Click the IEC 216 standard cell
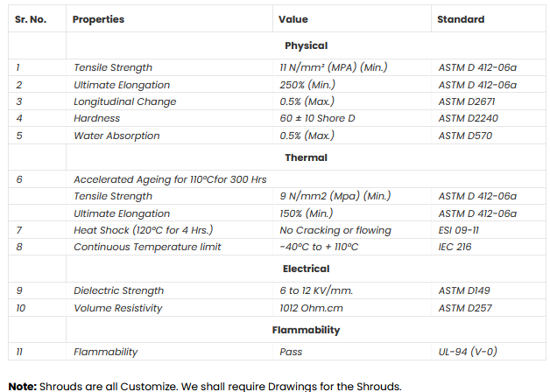This screenshot has height=392, width=550. coord(456,247)
